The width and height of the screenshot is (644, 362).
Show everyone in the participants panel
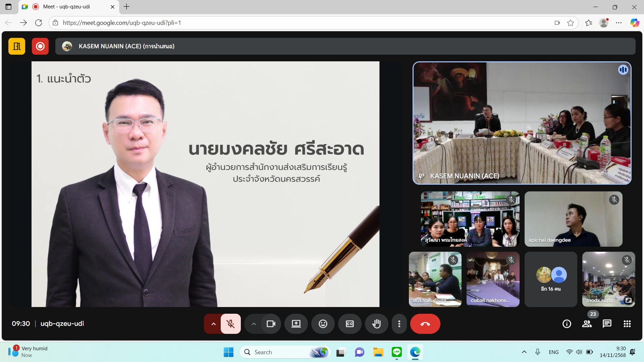pos(587,324)
